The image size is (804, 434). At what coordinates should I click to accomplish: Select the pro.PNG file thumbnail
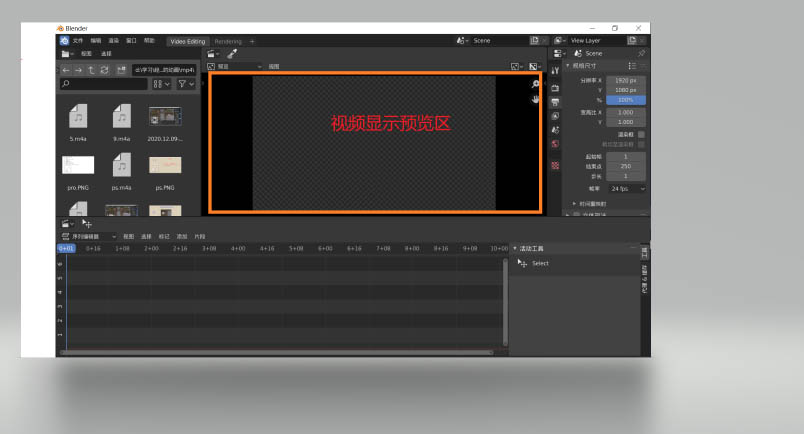[78, 166]
